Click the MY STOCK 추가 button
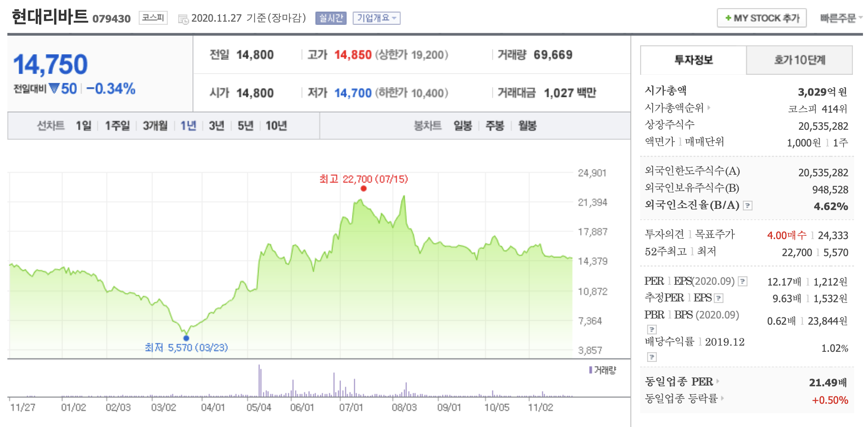 (x=761, y=18)
